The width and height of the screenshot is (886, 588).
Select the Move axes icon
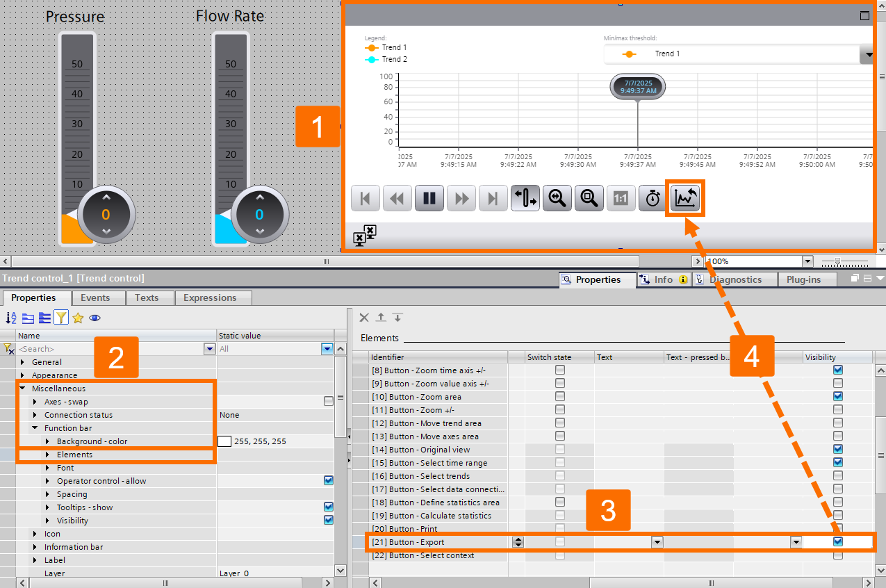525,198
